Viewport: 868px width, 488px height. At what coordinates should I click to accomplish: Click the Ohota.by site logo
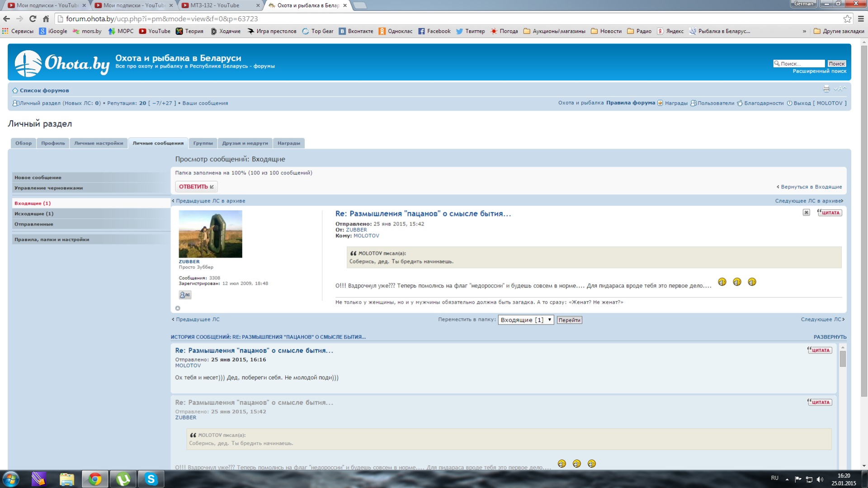[62, 63]
